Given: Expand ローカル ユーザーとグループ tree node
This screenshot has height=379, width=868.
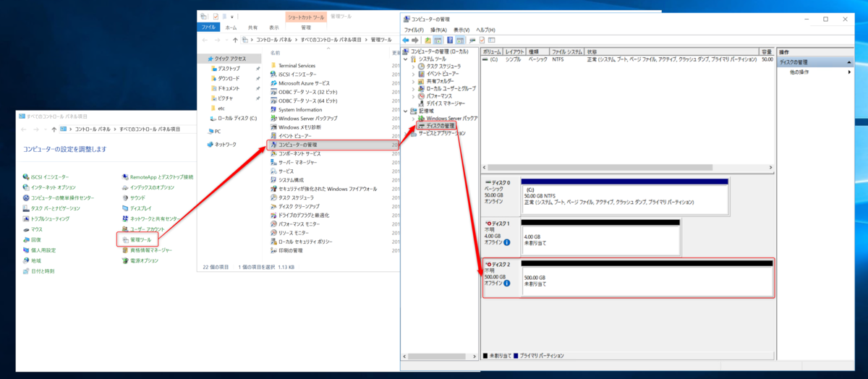Looking at the screenshot, I should (414, 88).
